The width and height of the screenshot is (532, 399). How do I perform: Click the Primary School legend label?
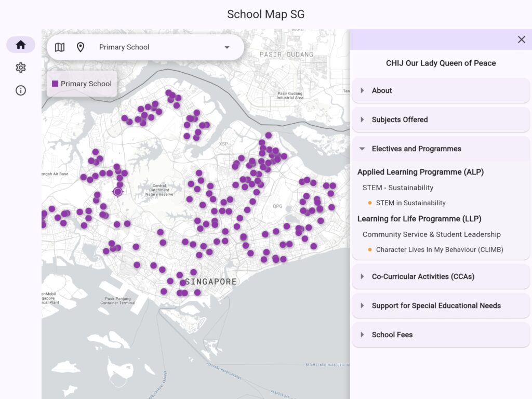click(86, 84)
